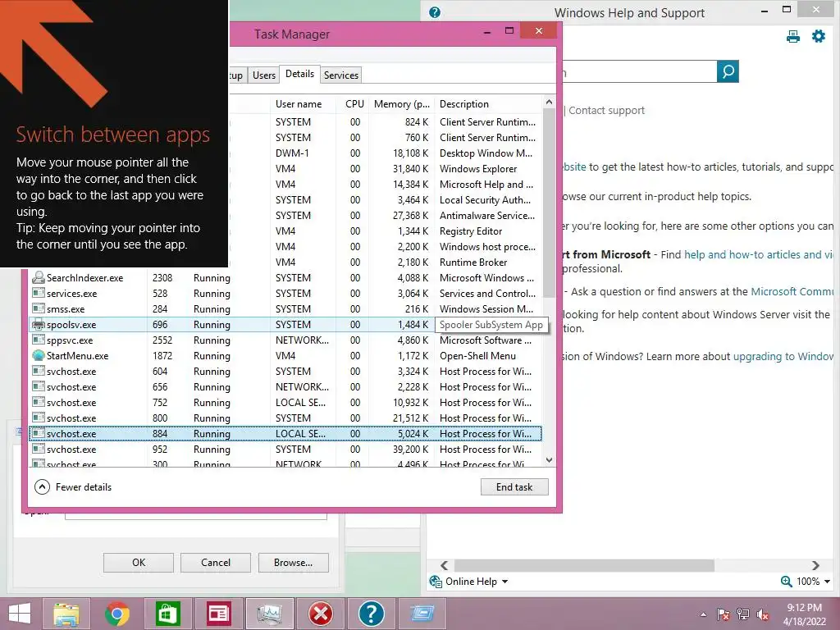Click the End task button
840x630 pixels.
[514, 487]
